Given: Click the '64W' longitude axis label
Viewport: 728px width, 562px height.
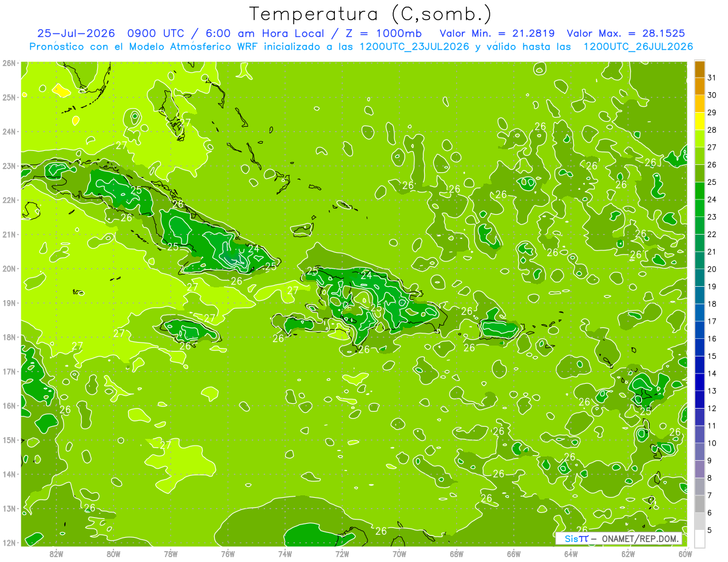Looking at the screenshot, I should coord(571,554).
